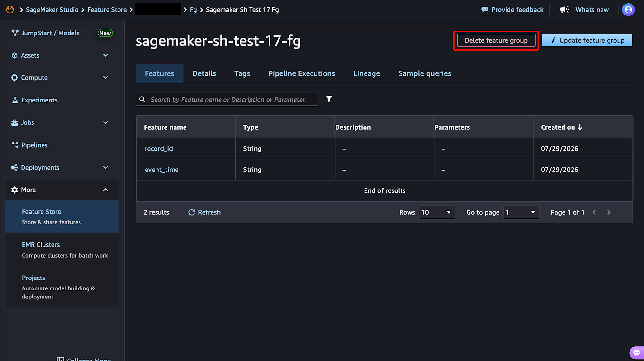Click the Sagemaker Sh Test 17 Fg breadcrumb
The width and height of the screenshot is (644, 361).
point(242,10)
